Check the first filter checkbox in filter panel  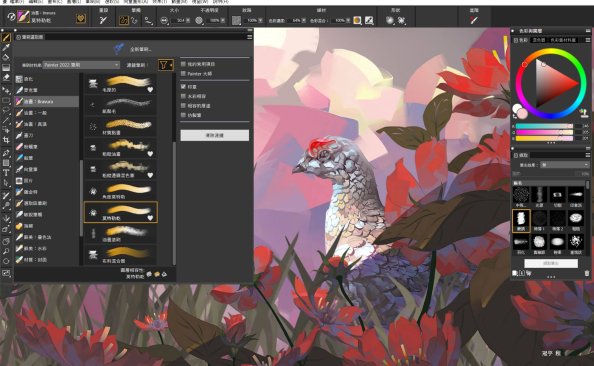pyautogui.click(x=183, y=64)
